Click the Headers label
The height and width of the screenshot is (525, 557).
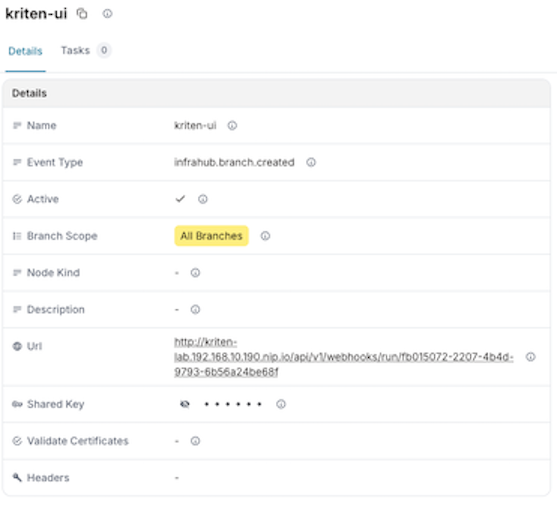click(x=48, y=478)
